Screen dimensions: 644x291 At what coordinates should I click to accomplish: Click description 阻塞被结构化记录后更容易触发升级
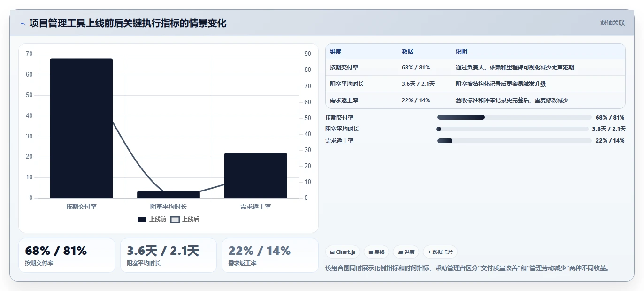click(x=501, y=84)
